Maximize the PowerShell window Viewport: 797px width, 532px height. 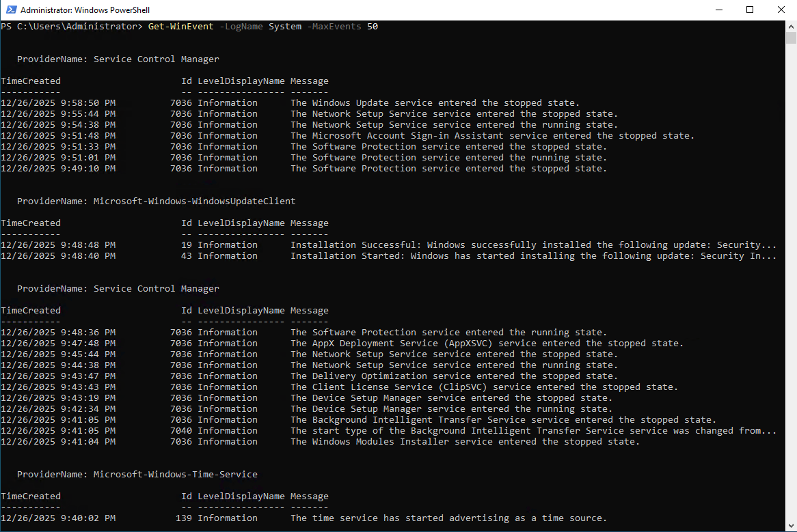(x=750, y=10)
